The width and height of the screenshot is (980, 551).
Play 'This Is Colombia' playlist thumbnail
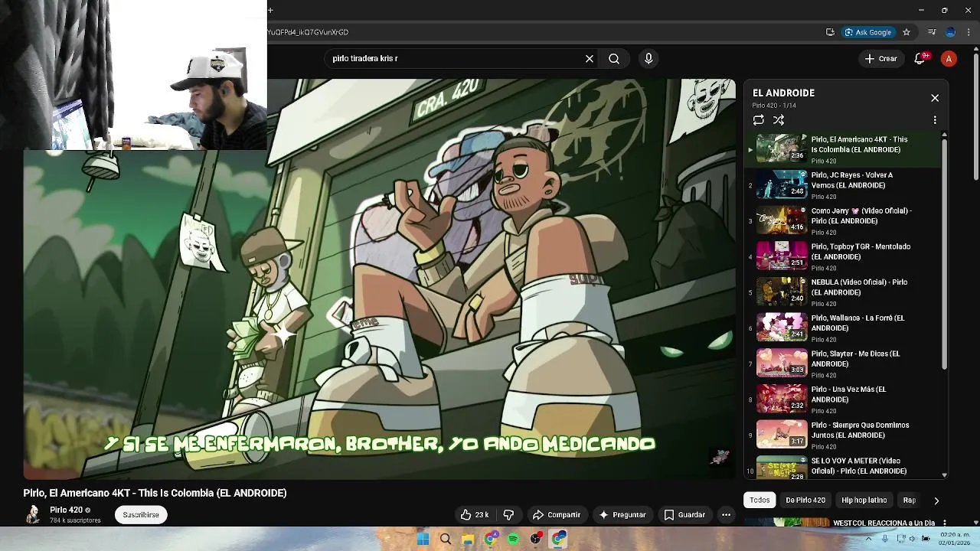click(782, 148)
